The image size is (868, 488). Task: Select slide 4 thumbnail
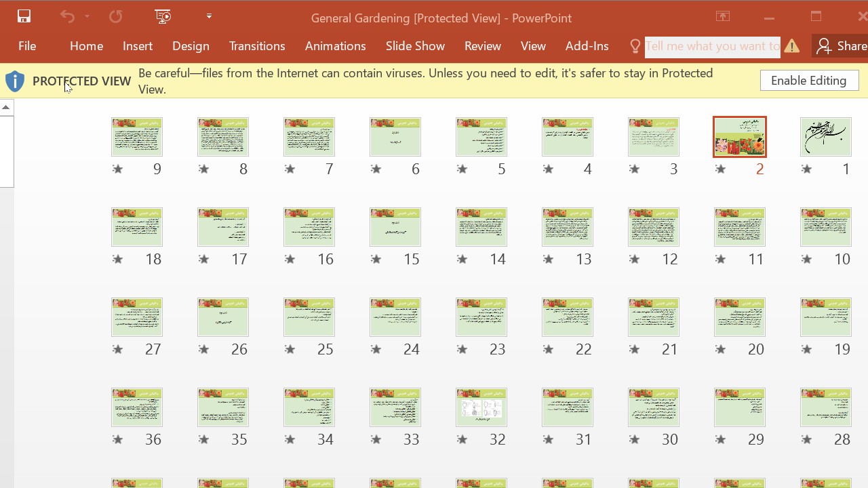point(567,137)
